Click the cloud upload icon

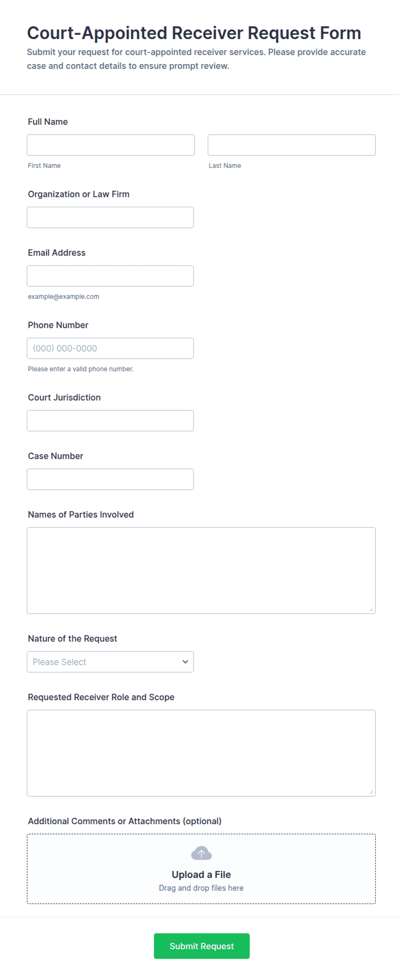201,853
